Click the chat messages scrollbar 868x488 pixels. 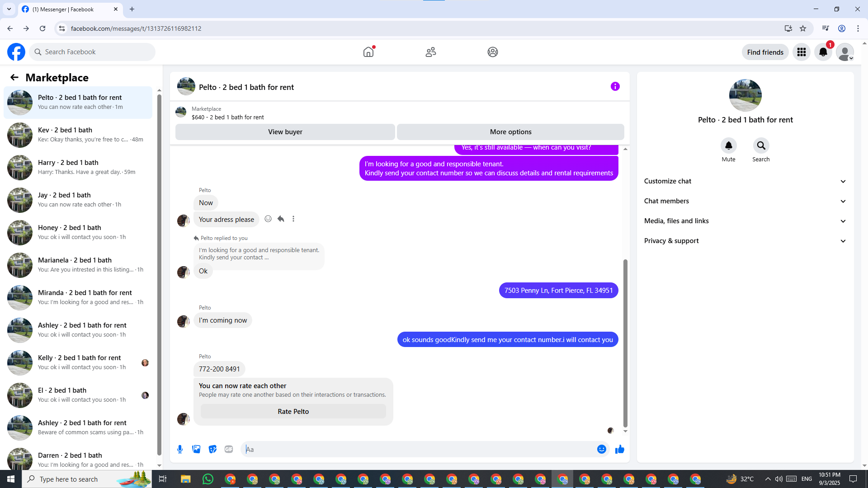[625, 343]
